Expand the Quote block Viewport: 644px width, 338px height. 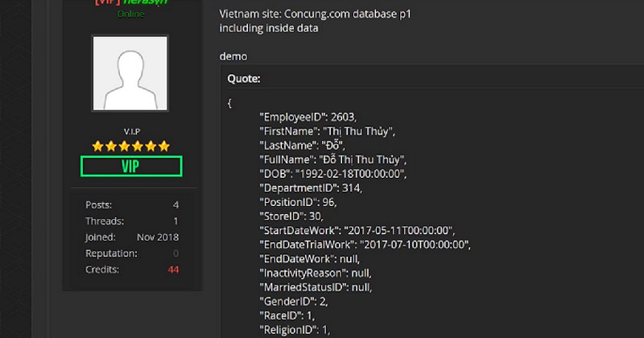[x=244, y=78]
